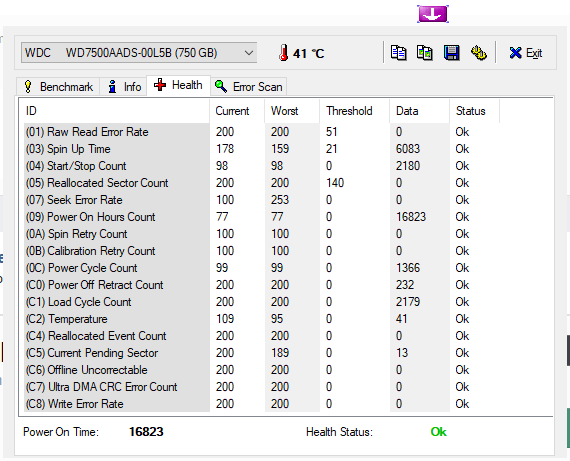Click the Health tab red cross icon
The image size is (570, 461).
[160, 85]
